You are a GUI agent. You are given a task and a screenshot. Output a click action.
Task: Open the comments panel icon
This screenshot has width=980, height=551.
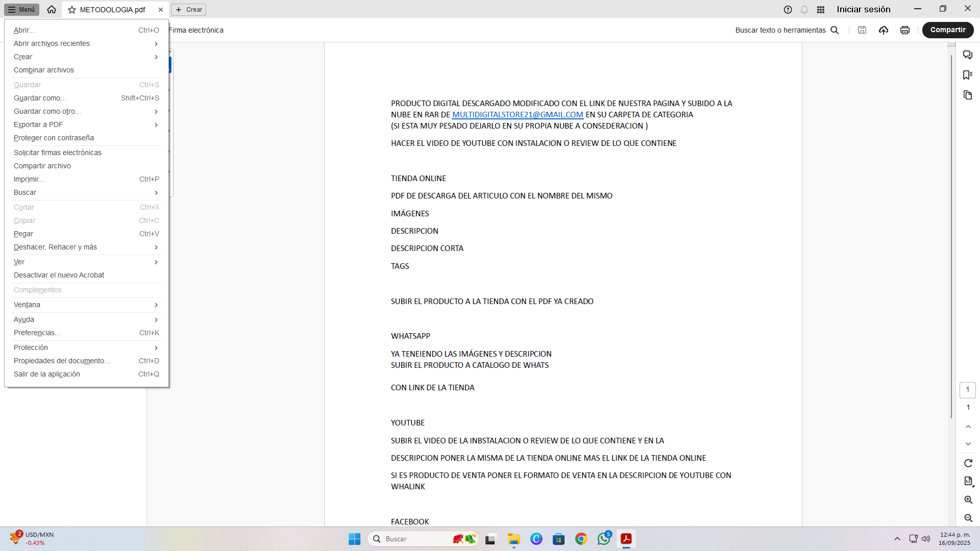tap(968, 55)
